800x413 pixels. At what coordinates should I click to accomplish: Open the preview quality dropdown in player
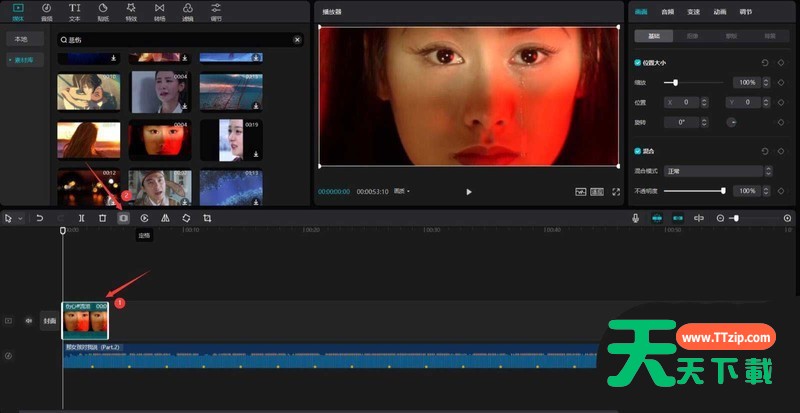401,190
